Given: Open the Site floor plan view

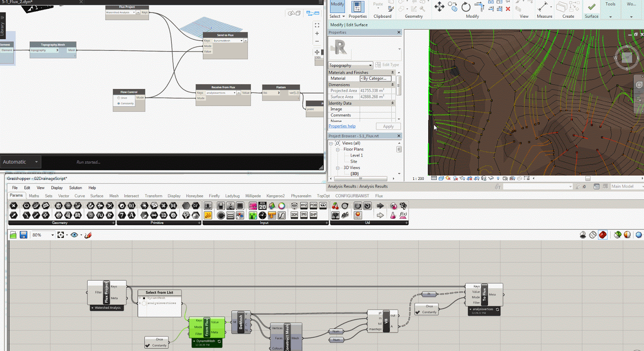Looking at the screenshot, I should tap(353, 161).
